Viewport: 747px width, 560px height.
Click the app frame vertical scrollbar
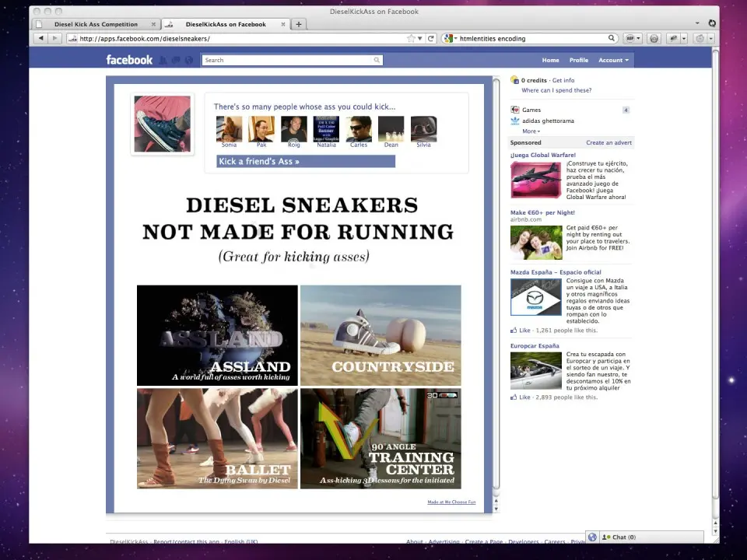496,283
